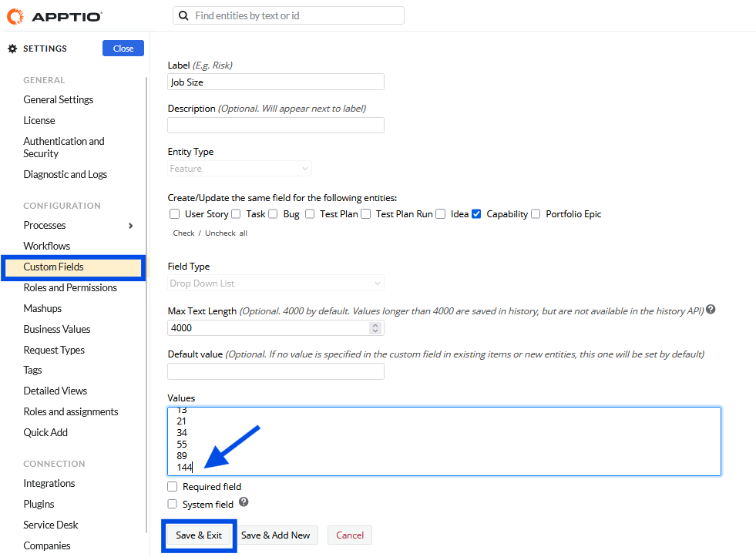Click the Cancel button
756x557 pixels.
pos(350,535)
